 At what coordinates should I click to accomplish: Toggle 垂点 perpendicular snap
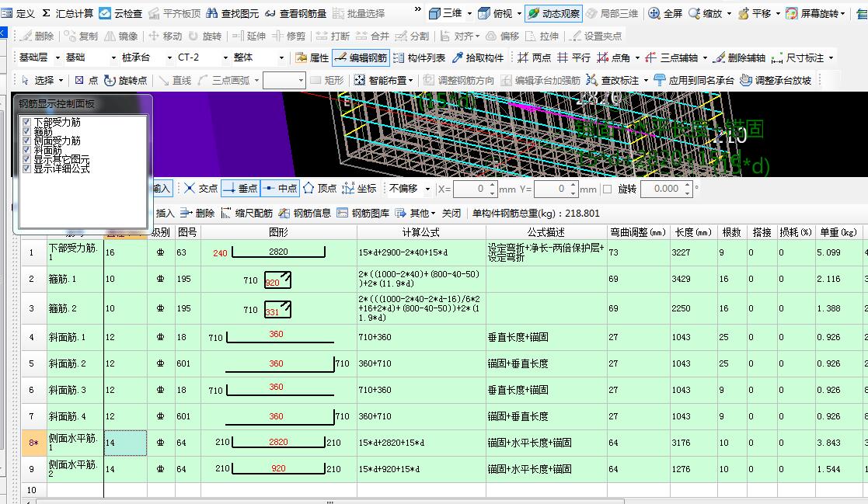pyautogui.click(x=240, y=189)
